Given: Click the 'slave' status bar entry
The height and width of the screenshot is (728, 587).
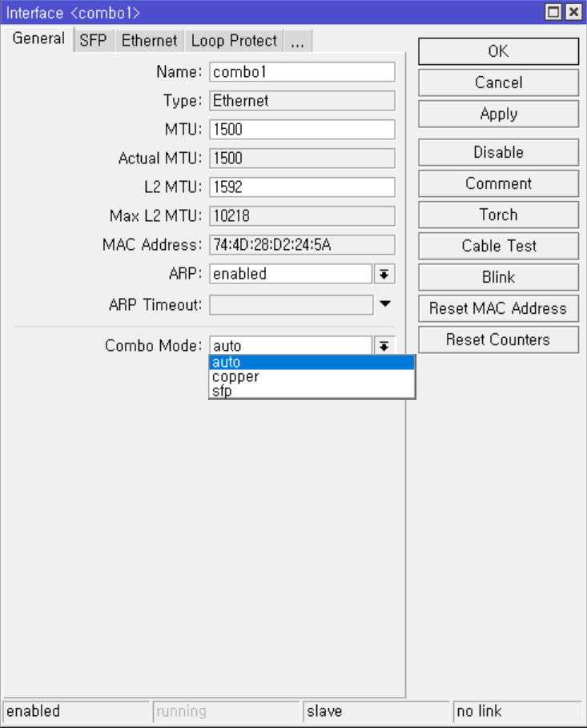Looking at the screenshot, I should coord(376,711).
